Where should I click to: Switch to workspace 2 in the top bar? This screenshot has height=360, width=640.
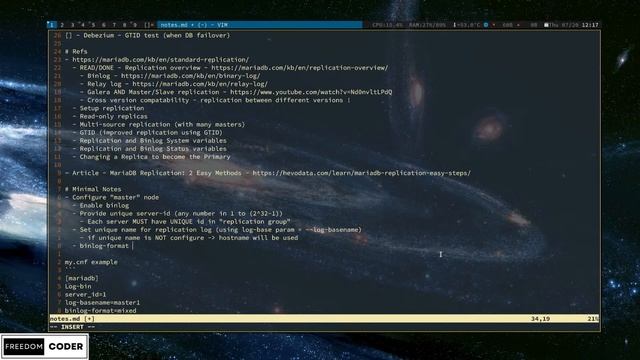point(62,25)
